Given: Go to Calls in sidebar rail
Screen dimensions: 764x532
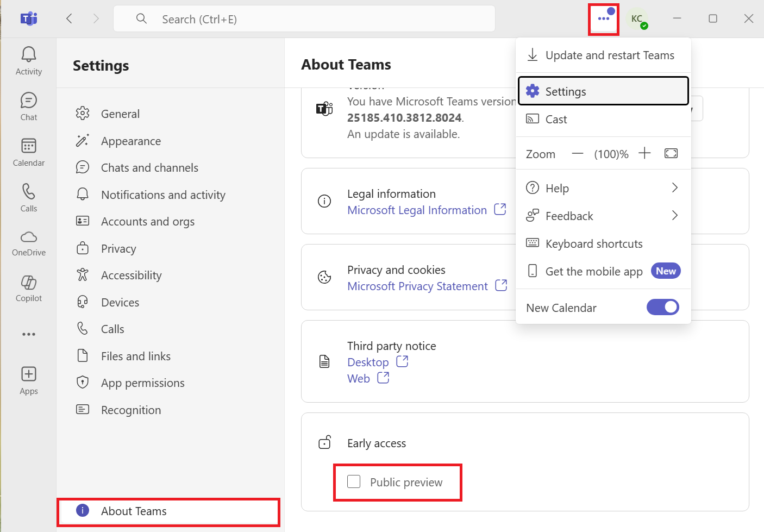Looking at the screenshot, I should pos(29,197).
